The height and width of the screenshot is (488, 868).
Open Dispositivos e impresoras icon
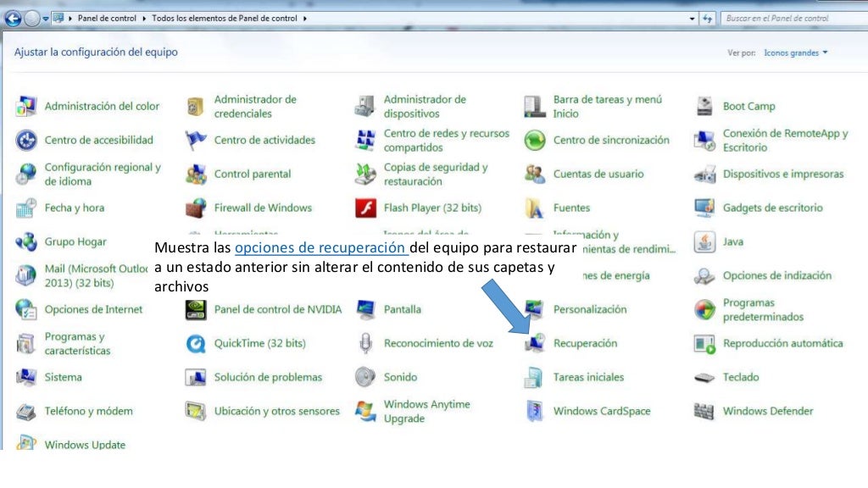pos(704,175)
